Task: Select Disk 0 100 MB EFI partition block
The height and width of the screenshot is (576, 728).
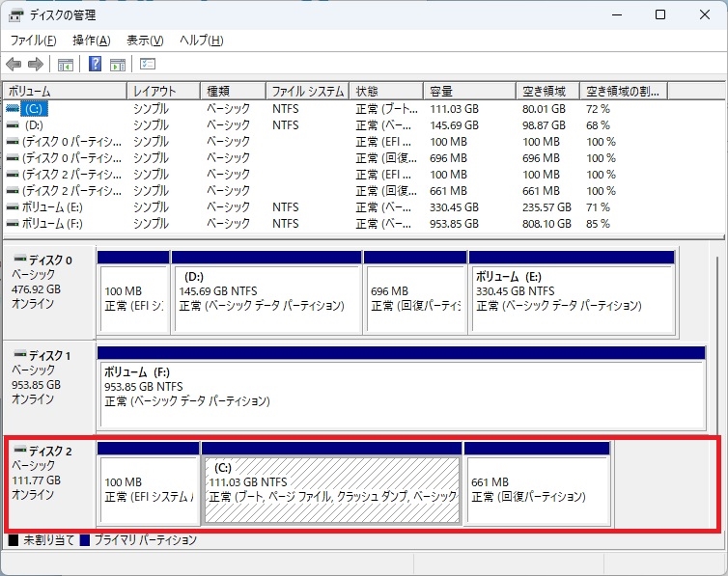Action: (133, 292)
